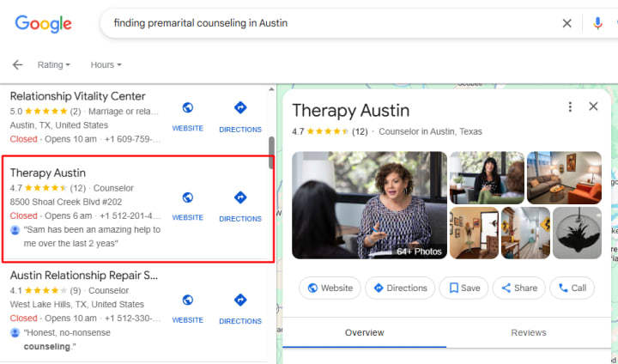Open Relationship Vitality Center website globe icon
The height and width of the screenshot is (364, 618).
coord(188,107)
